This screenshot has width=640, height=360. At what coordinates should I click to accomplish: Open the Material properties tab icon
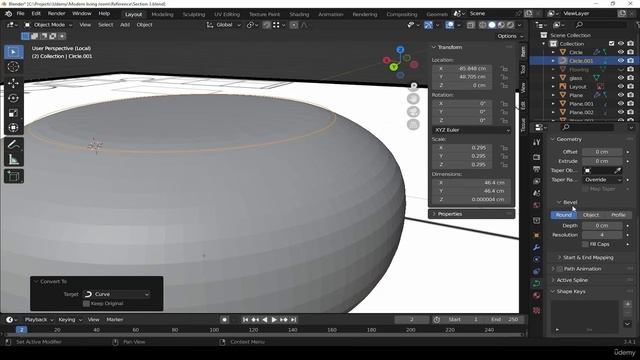[x=536, y=295]
